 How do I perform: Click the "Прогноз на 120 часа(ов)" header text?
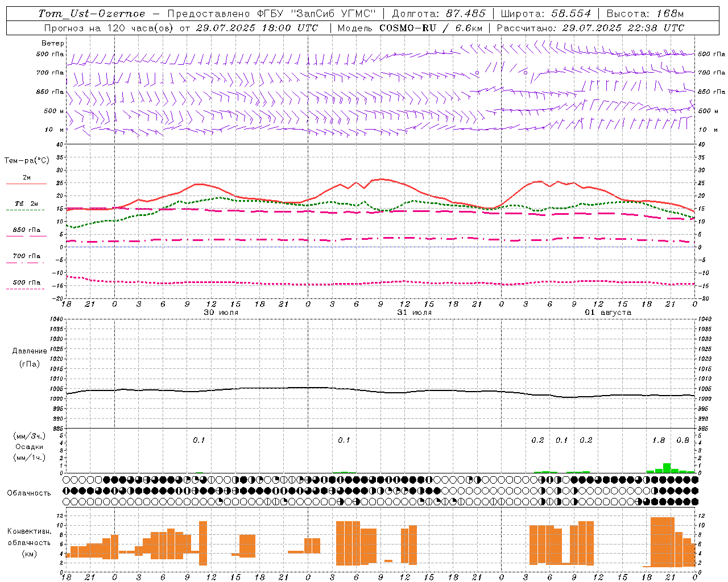[109, 28]
